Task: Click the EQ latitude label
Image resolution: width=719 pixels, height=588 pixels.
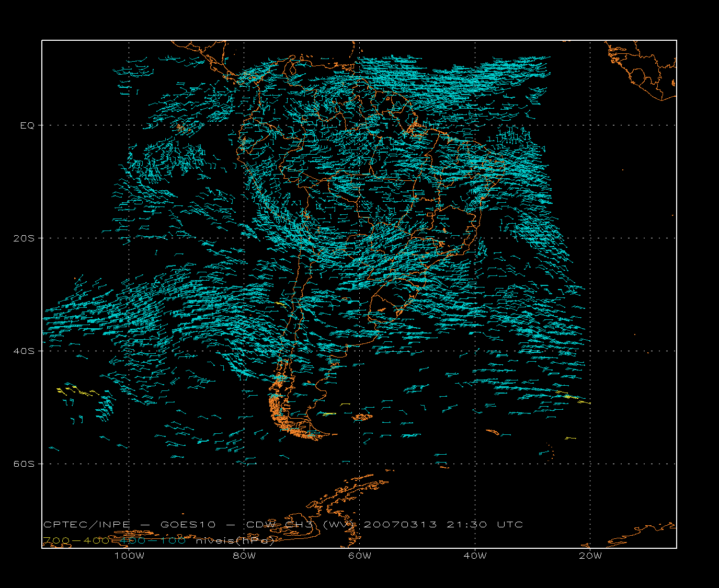Action: click(x=27, y=125)
